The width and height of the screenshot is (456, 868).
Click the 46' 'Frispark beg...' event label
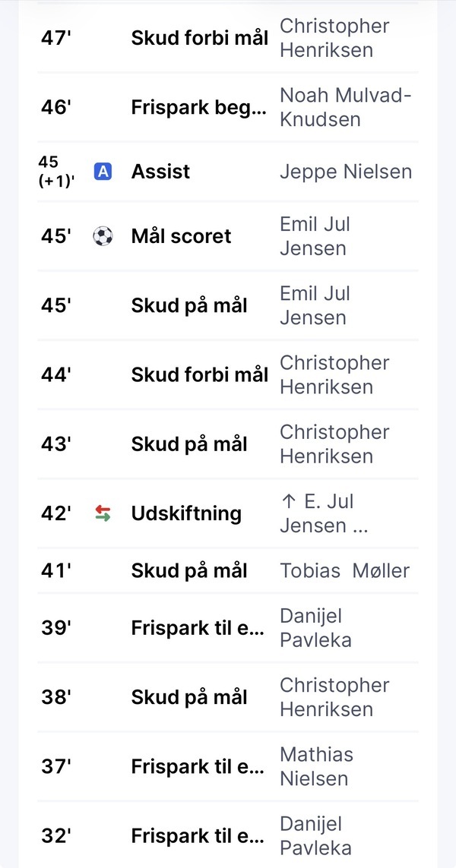198,107
